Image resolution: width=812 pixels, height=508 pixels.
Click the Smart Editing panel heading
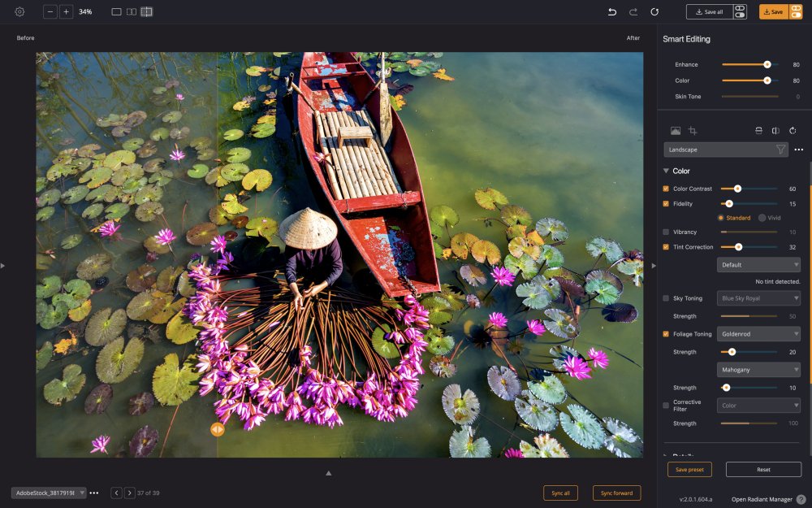pyautogui.click(x=686, y=39)
